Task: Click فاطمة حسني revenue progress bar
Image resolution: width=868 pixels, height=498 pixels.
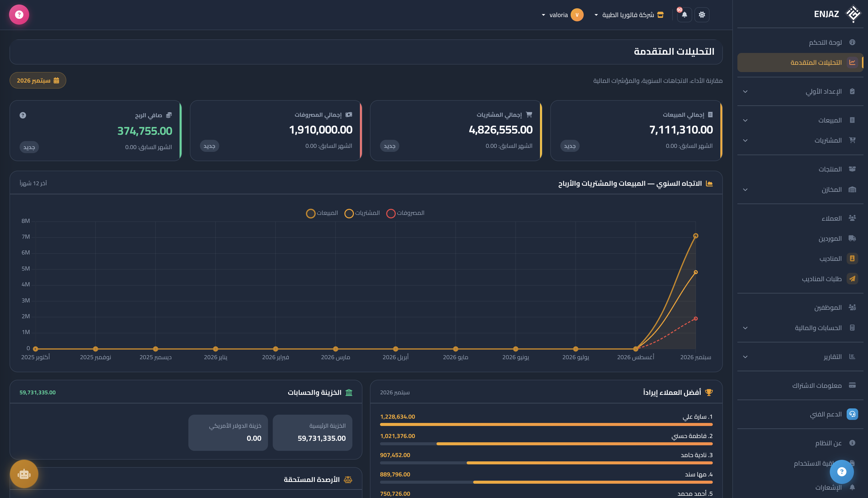Action: pyautogui.click(x=546, y=444)
